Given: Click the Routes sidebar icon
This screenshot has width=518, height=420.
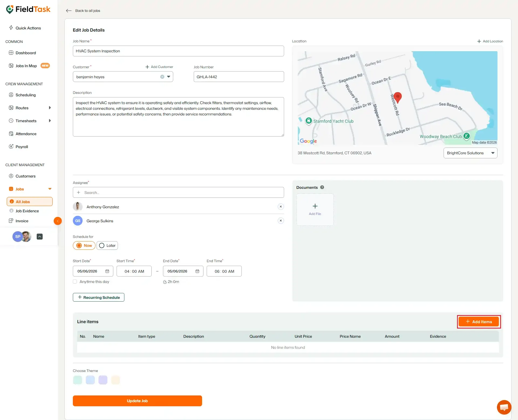Looking at the screenshot, I should point(11,108).
